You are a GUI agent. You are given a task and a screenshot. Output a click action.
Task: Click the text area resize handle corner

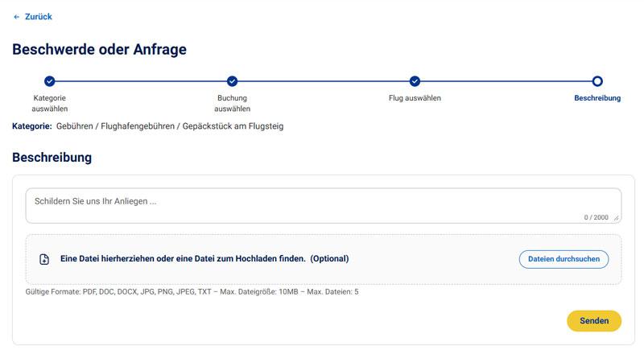click(616, 218)
